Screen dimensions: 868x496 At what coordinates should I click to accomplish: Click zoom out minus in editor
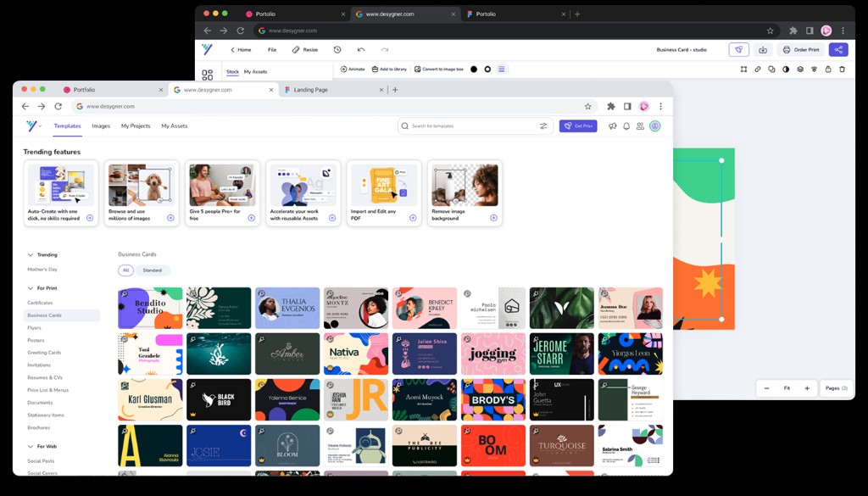point(766,388)
